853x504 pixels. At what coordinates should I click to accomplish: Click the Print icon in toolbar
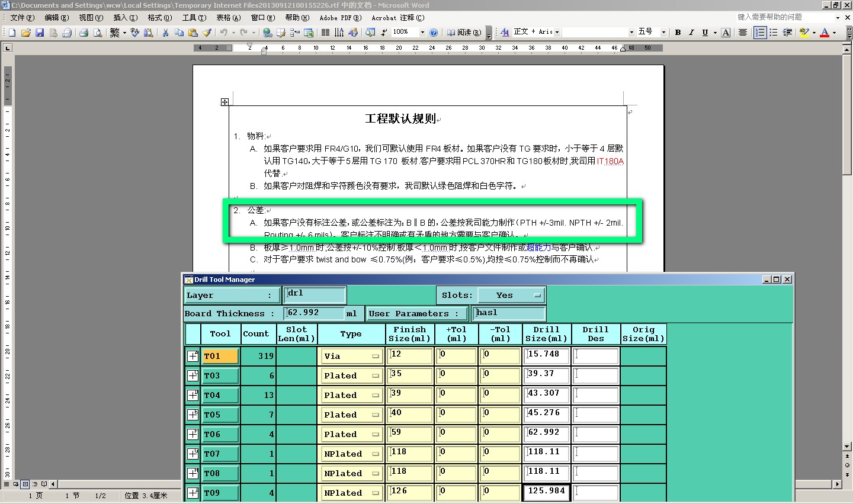pos(84,33)
